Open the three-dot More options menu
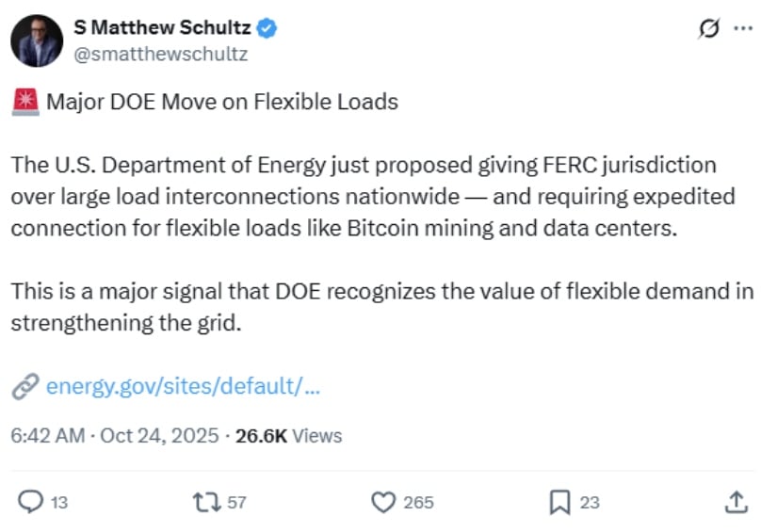 (743, 28)
